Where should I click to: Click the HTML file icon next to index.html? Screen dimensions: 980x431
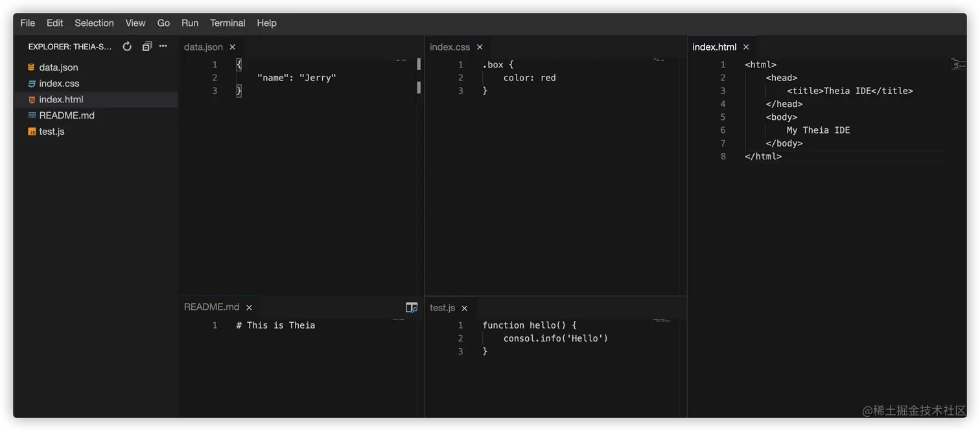click(x=30, y=99)
